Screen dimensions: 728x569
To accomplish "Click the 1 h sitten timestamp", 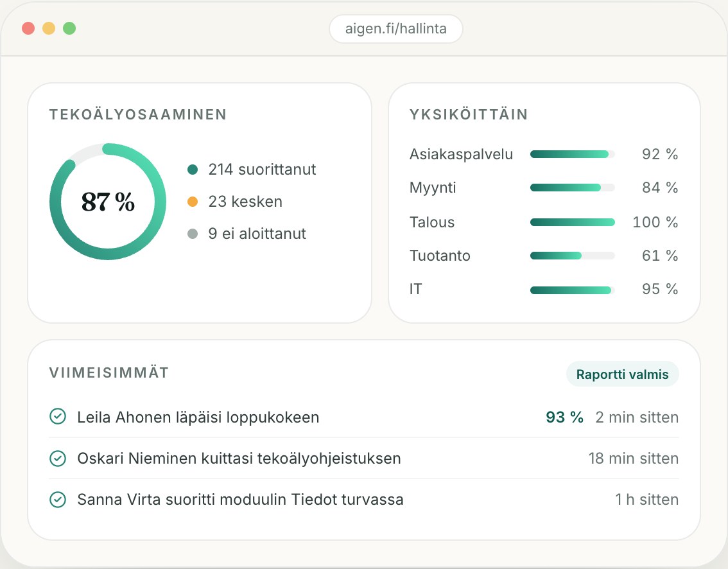I will coord(646,500).
